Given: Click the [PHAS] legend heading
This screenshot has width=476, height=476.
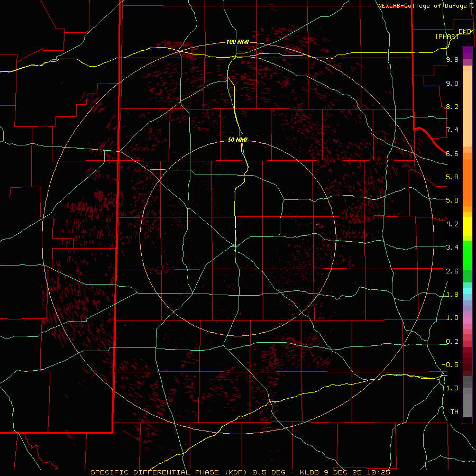Looking at the screenshot, I should coord(447,36).
